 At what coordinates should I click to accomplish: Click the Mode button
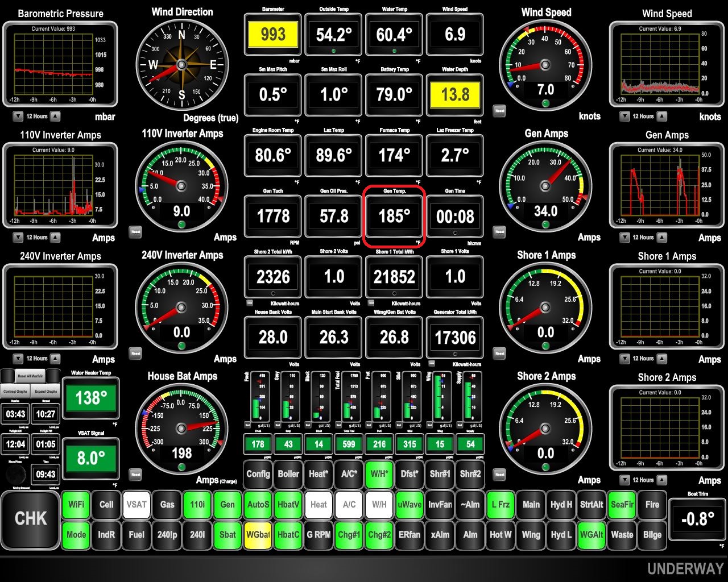(x=76, y=535)
